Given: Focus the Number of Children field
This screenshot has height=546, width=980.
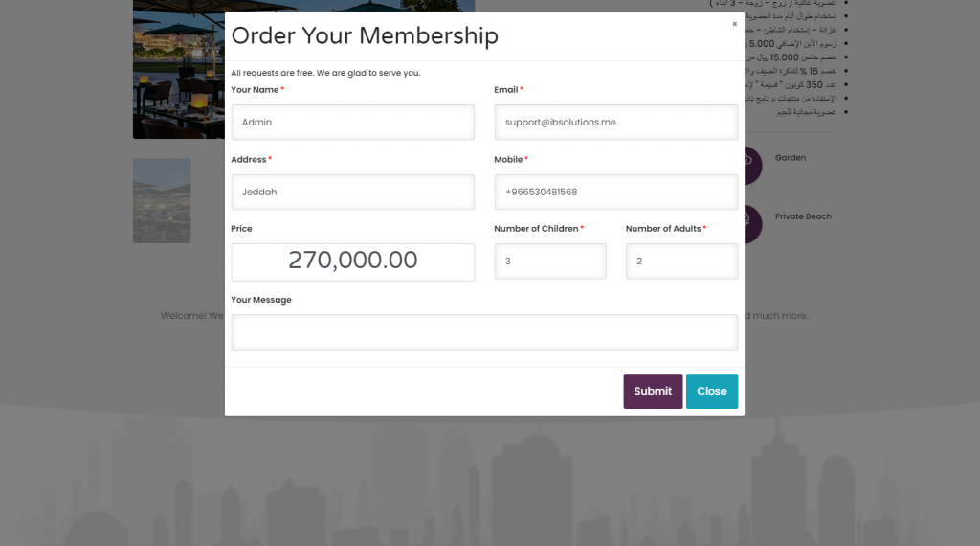Looking at the screenshot, I should [549, 262].
